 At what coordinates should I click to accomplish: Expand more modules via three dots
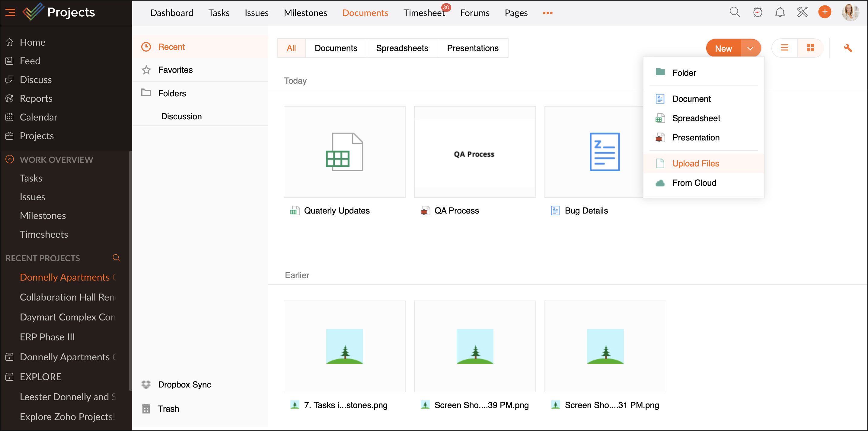[x=547, y=13]
